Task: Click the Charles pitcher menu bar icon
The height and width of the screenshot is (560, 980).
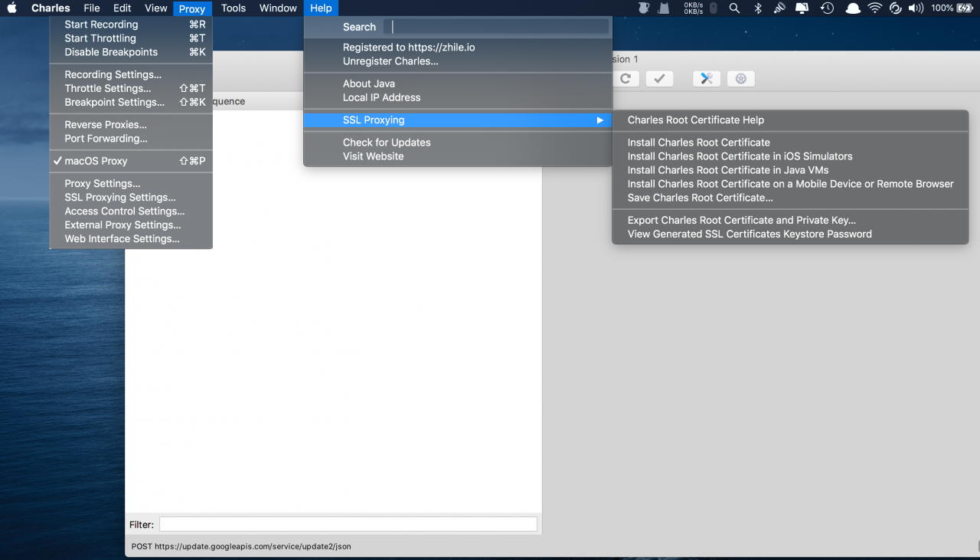Action: [644, 8]
